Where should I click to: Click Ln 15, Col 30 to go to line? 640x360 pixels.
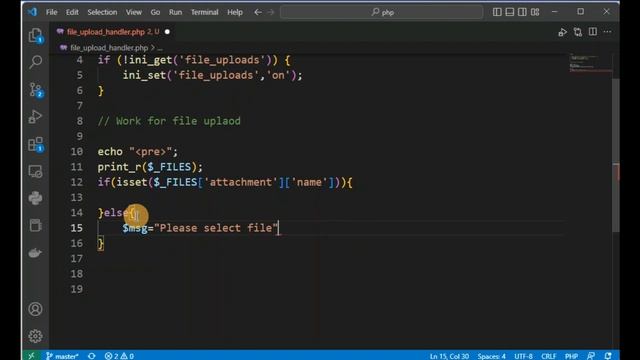click(449, 356)
